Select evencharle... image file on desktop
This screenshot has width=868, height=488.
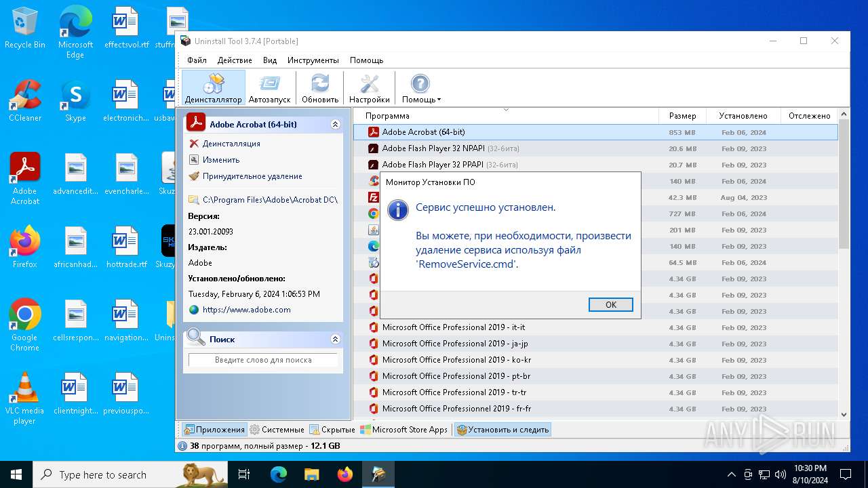tap(126, 174)
